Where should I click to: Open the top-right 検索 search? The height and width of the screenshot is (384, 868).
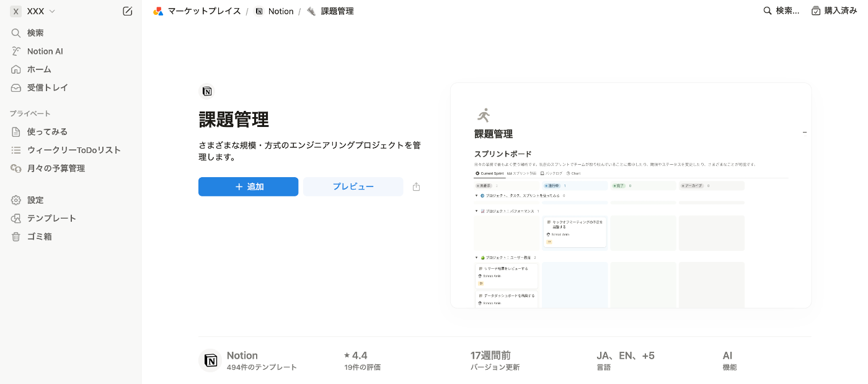(x=781, y=11)
